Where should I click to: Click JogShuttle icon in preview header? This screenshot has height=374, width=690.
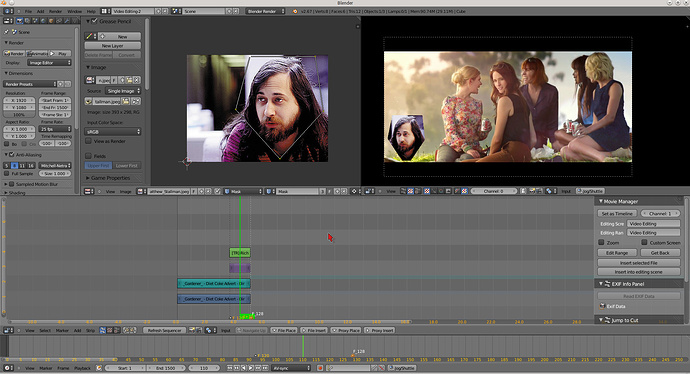tap(580, 191)
